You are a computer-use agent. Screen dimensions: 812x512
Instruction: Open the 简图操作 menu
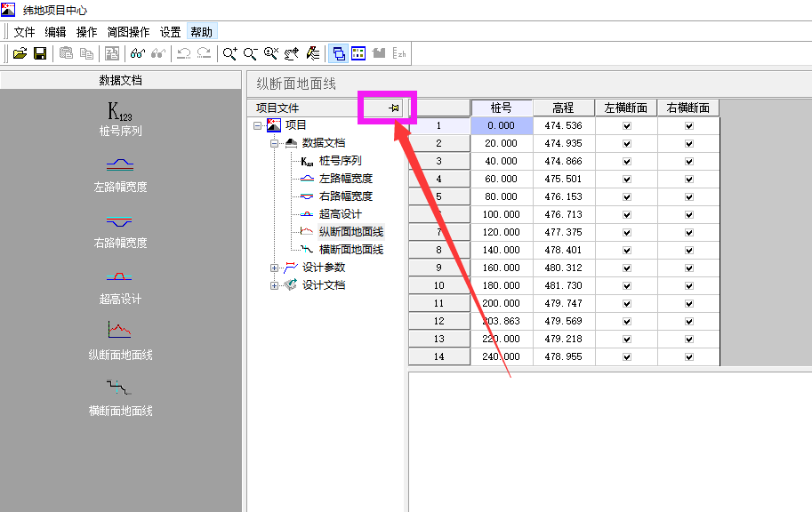[128, 31]
